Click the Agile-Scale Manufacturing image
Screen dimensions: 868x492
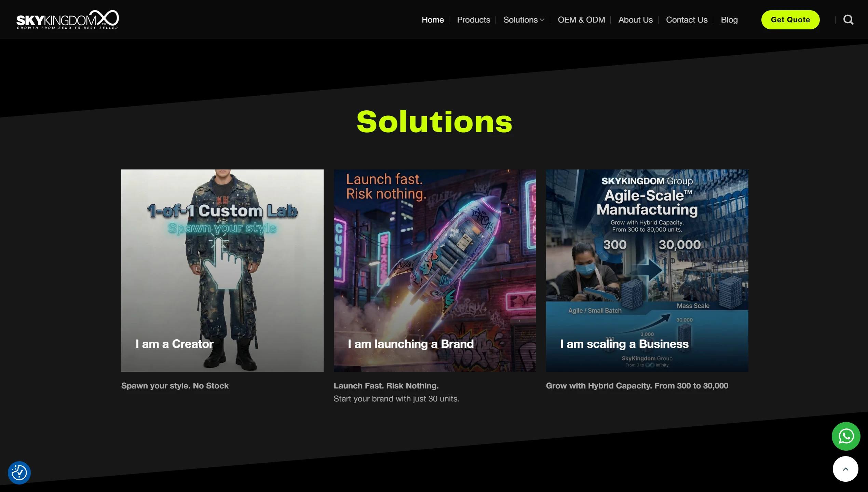pos(647,271)
